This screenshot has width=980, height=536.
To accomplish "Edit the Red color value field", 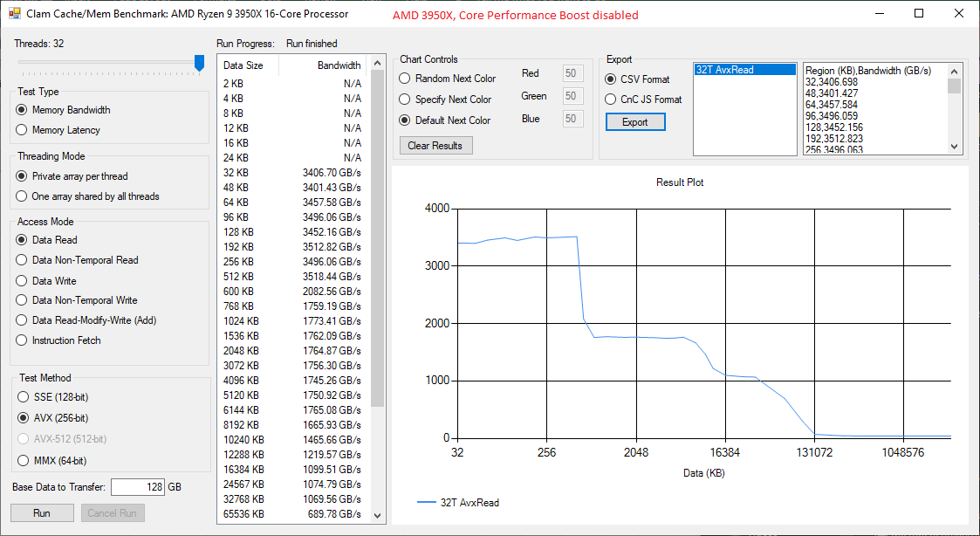I will tap(572, 73).
